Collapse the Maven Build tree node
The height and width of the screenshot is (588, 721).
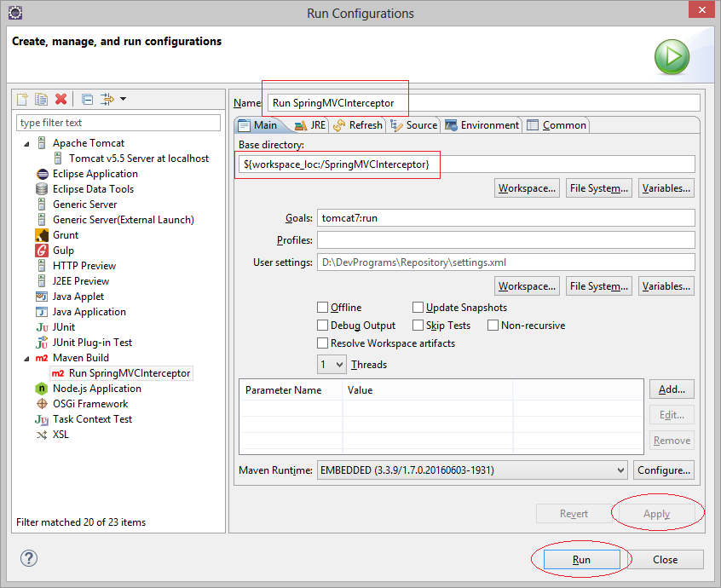[26, 359]
